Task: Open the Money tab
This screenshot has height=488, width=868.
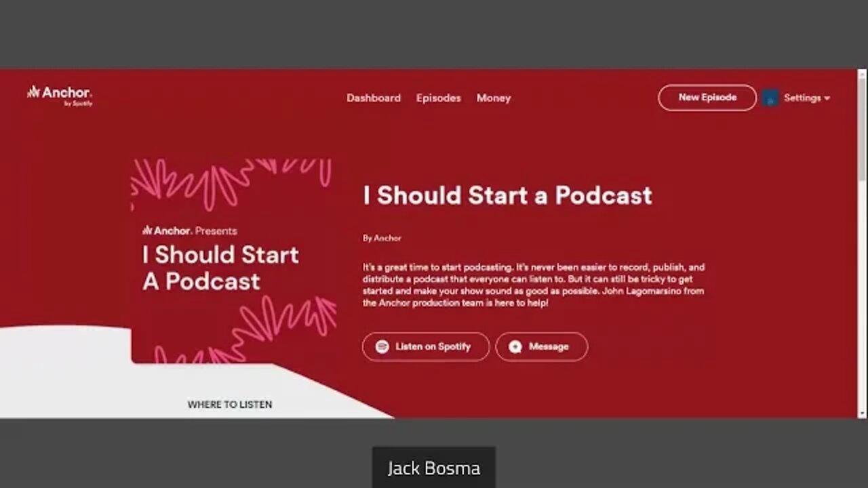Action: coord(494,98)
